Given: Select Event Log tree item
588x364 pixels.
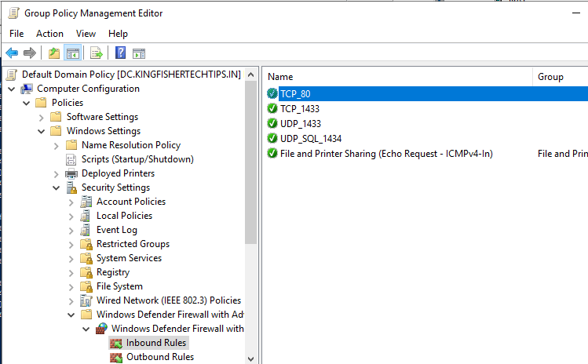Looking at the screenshot, I should (x=117, y=230).
